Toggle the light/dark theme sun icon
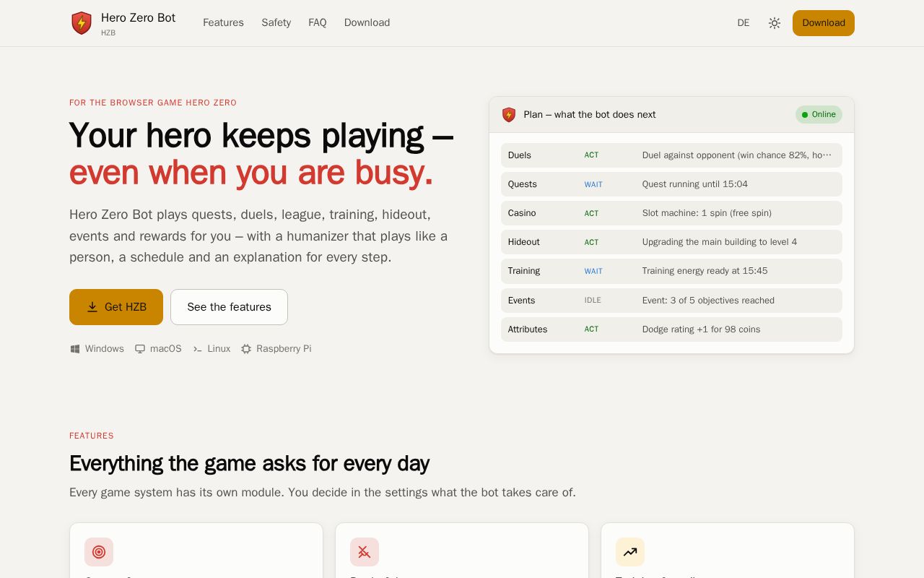The height and width of the screenshot is (578, 924). [775, 23]
